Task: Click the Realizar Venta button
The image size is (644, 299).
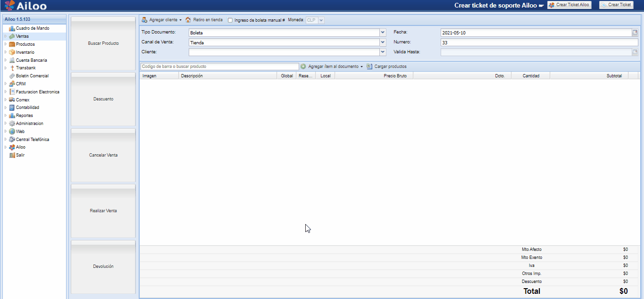Action: pyautogui.click(x=103, y=211)
